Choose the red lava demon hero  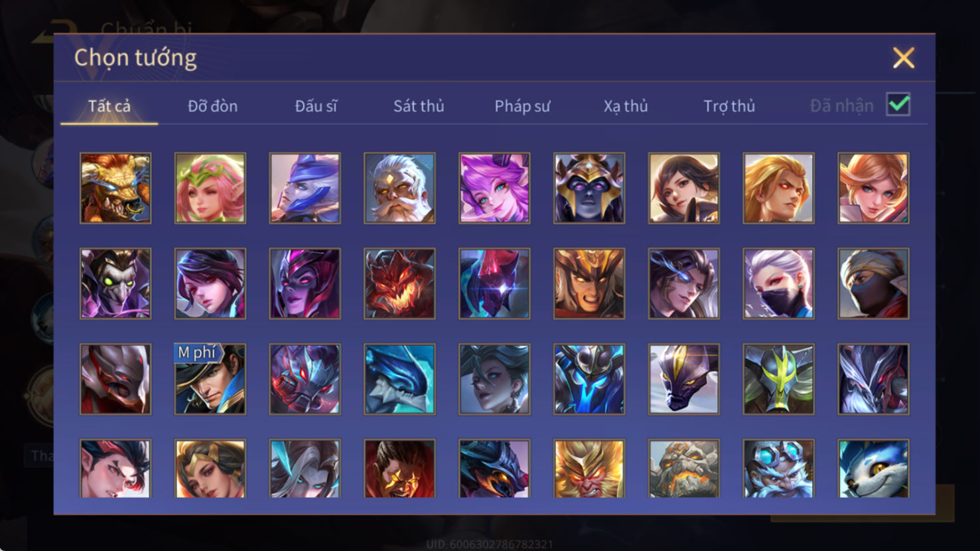tap(399, 283)
